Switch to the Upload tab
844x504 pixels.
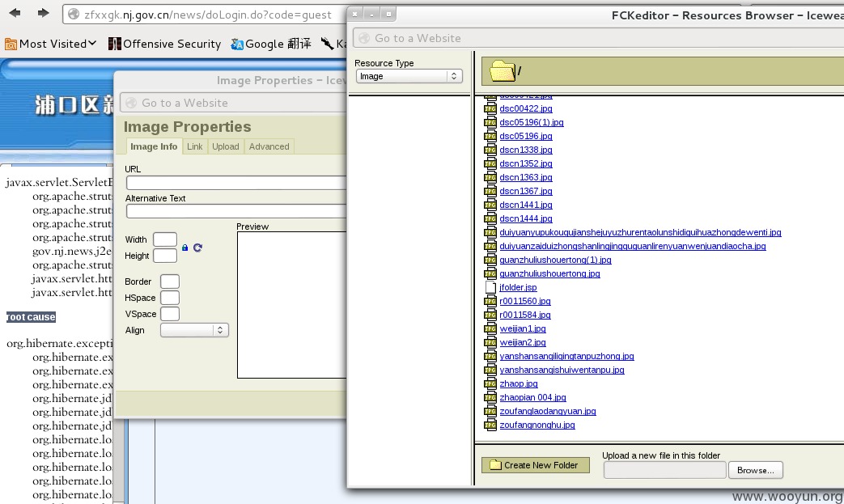point(226,146)
